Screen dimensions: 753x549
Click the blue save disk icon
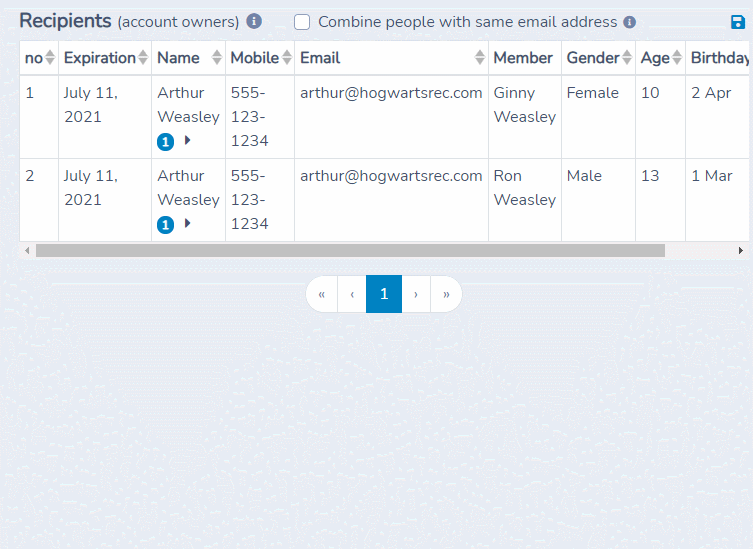pos(738,22)
